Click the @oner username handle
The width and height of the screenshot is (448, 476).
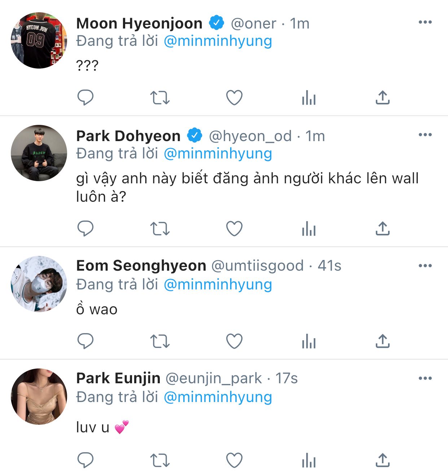[x=253, y=23]
